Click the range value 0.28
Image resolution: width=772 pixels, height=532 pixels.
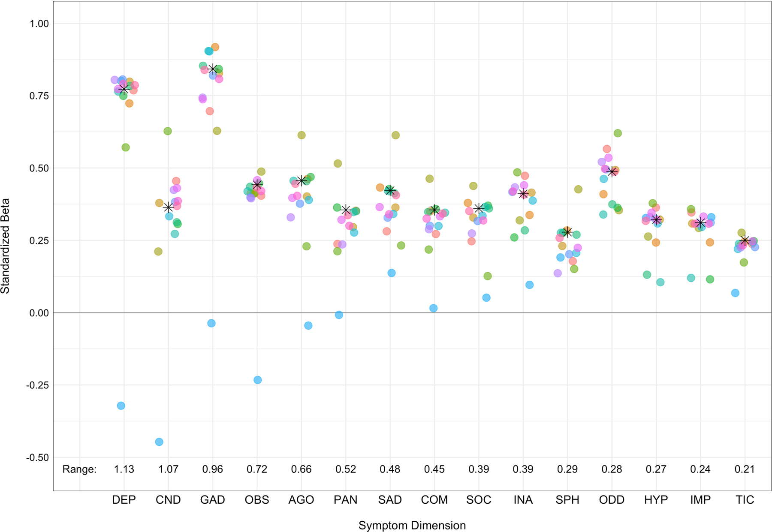click(612, 469)
